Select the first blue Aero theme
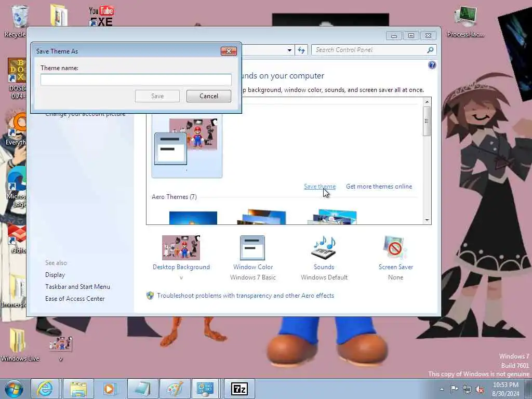The image size is (532, 399). tap(193, 218)
